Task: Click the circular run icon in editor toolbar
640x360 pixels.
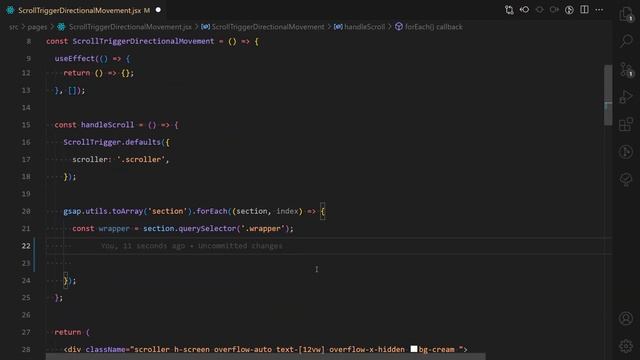Action: coord(569,10)
